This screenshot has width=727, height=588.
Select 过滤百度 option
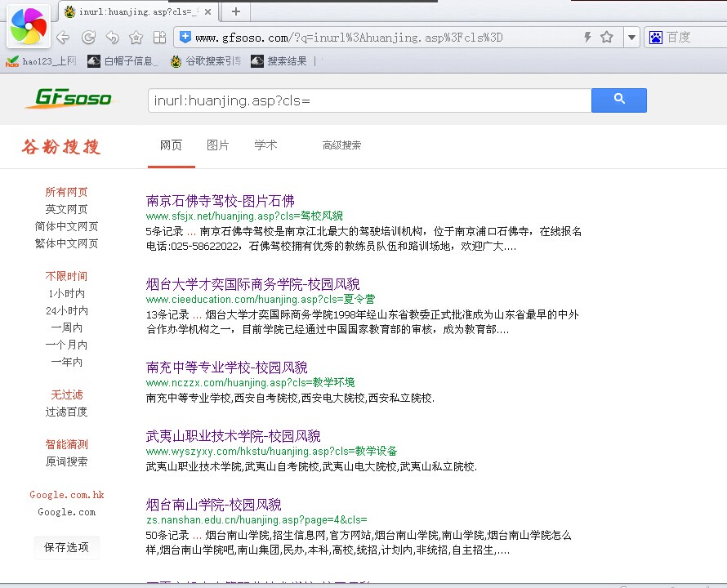click(66, 412)
